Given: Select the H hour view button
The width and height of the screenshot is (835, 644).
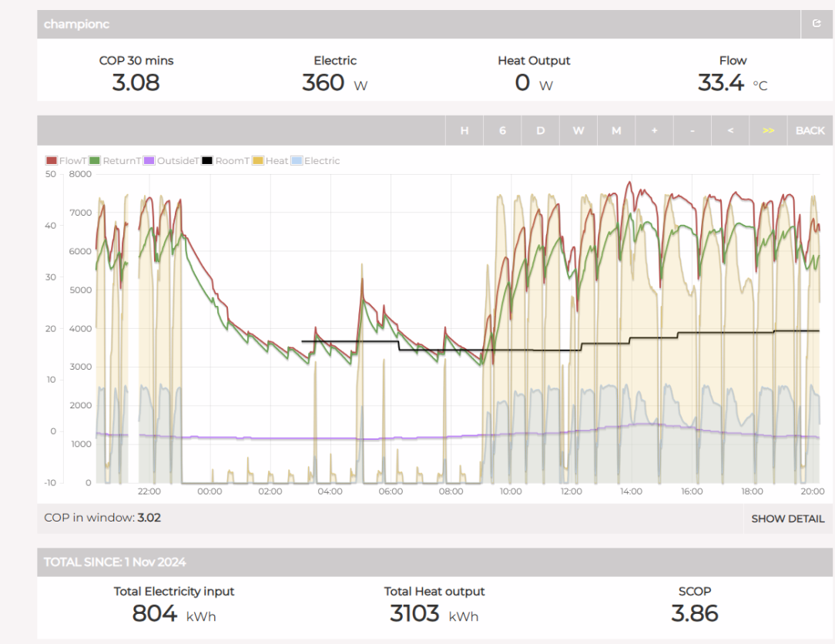Looking at the screenshot, I should (464, 130).
